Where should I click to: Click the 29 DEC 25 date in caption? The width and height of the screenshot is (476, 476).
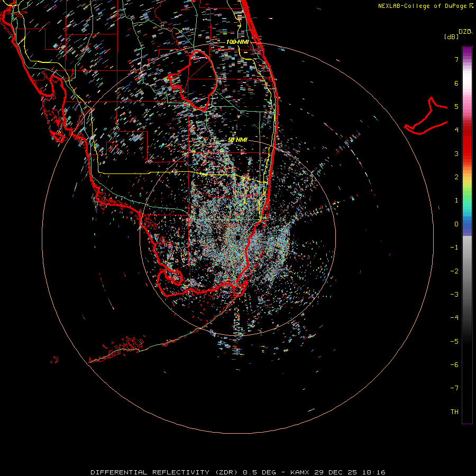[x=336, y=472]
